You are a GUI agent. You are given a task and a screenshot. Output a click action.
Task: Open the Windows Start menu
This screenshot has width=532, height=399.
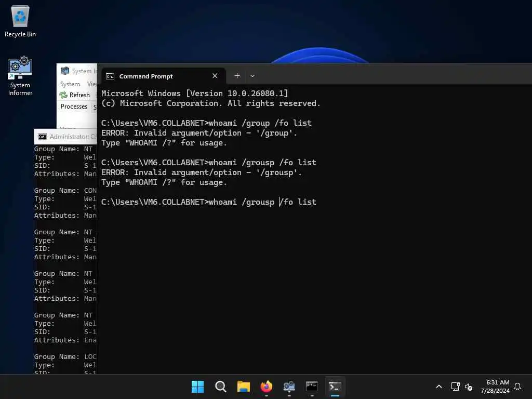(198, 387)
